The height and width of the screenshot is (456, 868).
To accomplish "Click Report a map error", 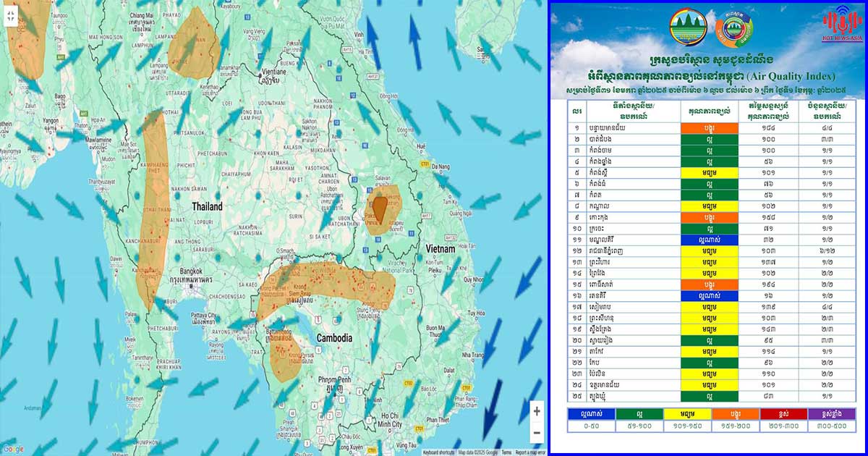I will click(529, 452).
